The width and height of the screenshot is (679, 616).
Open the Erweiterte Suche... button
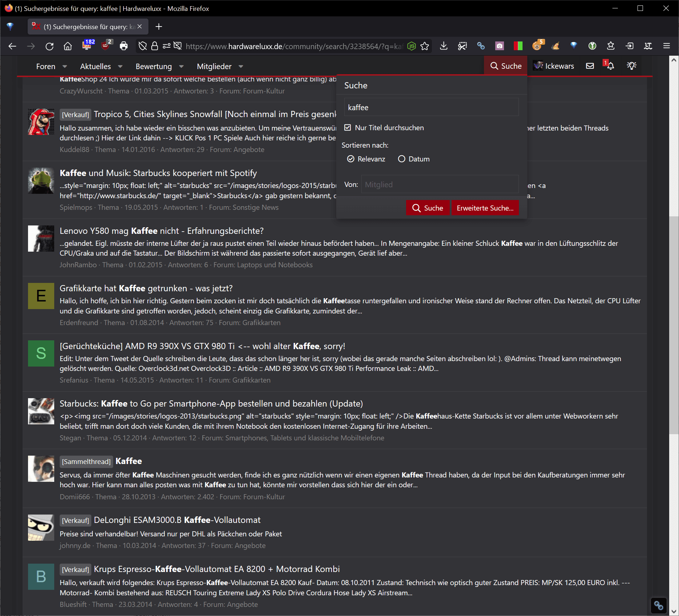(x=485, y=208)
